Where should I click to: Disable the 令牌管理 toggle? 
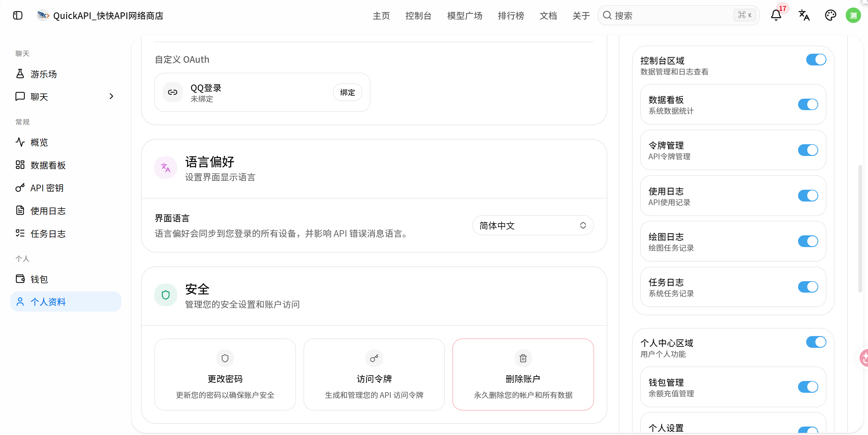[x=808, y=150]
